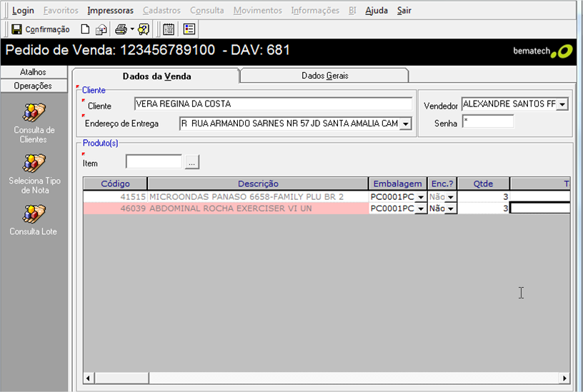The height and width of the screenshot is (392, 583).
Task: Open Enc.? dropdown for ABDOMINAL row
Action: point(450,208)
